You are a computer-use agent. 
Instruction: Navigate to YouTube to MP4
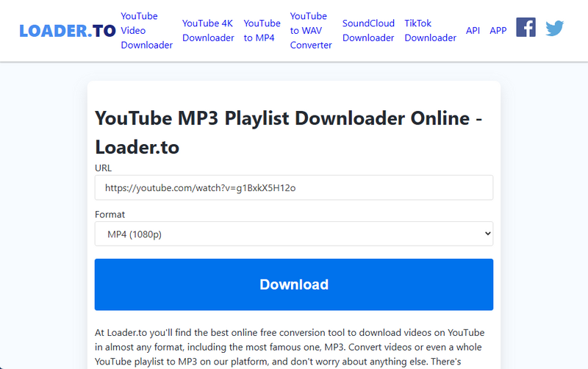[262, 31]
